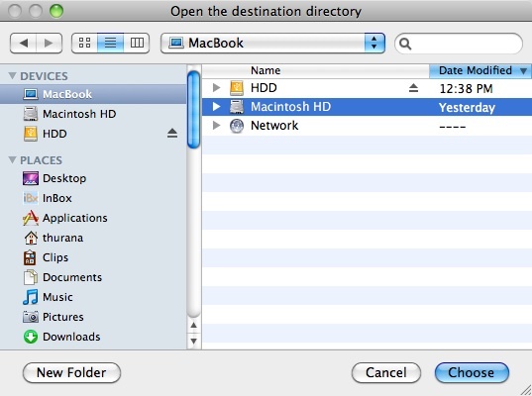The height and width of the screenshot is (396, 532).
Task: Click the New Folder button
Action: (x=71, y=372)
